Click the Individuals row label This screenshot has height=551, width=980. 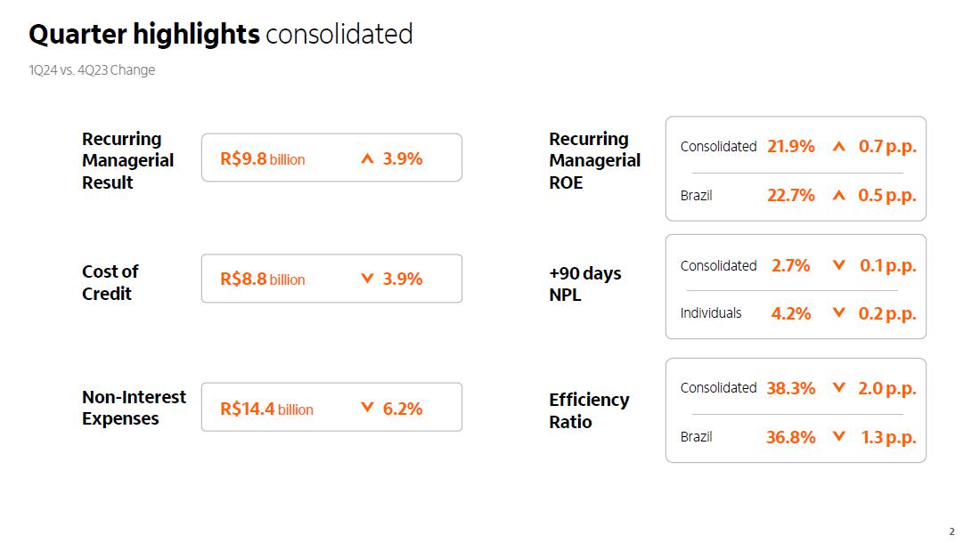tap(711, 313)
